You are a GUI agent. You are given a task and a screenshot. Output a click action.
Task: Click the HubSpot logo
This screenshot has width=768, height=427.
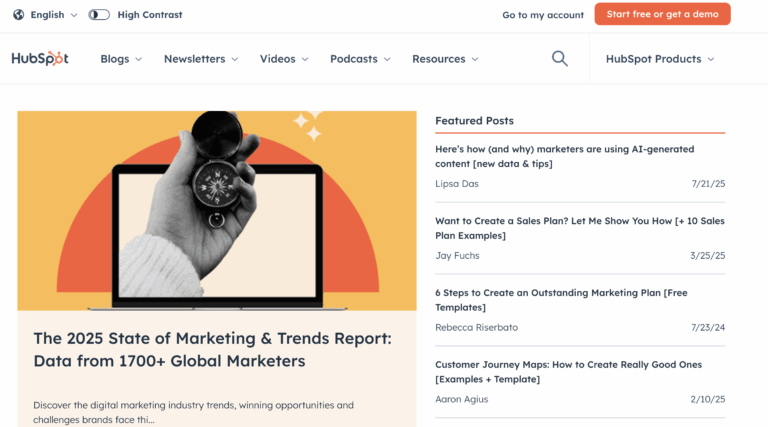[40, 59]
